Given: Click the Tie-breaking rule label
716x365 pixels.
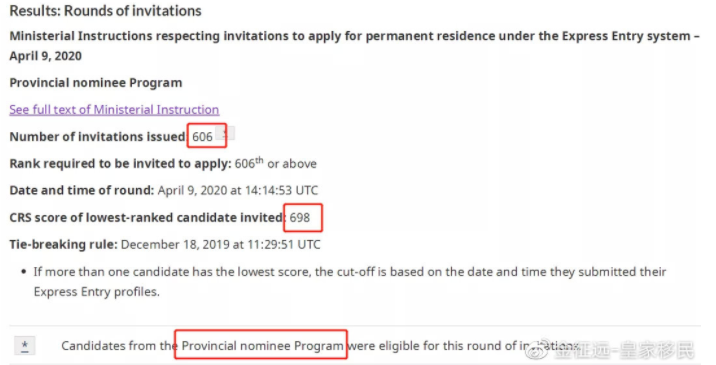Looking at the screenshot, I should coord(63,244).
